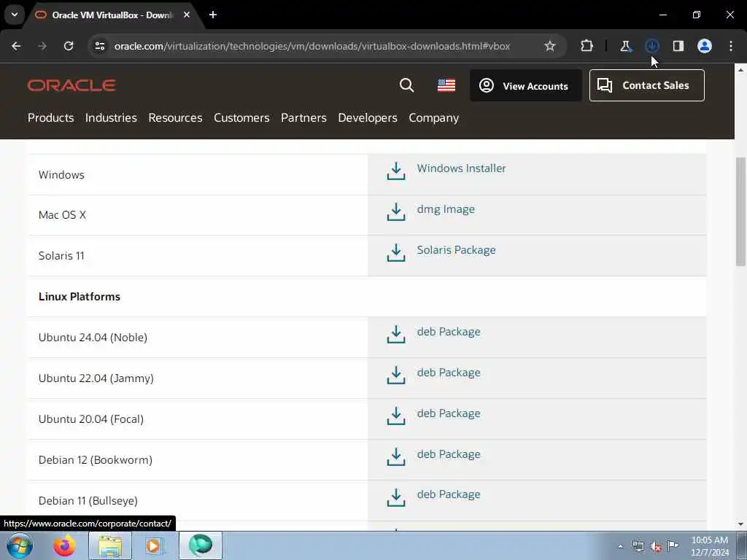Image resolution: width=747 pixels, height=560 pixels.
Task: Click the download icon in the Debian 12 row
Action: tap(396, 457)
